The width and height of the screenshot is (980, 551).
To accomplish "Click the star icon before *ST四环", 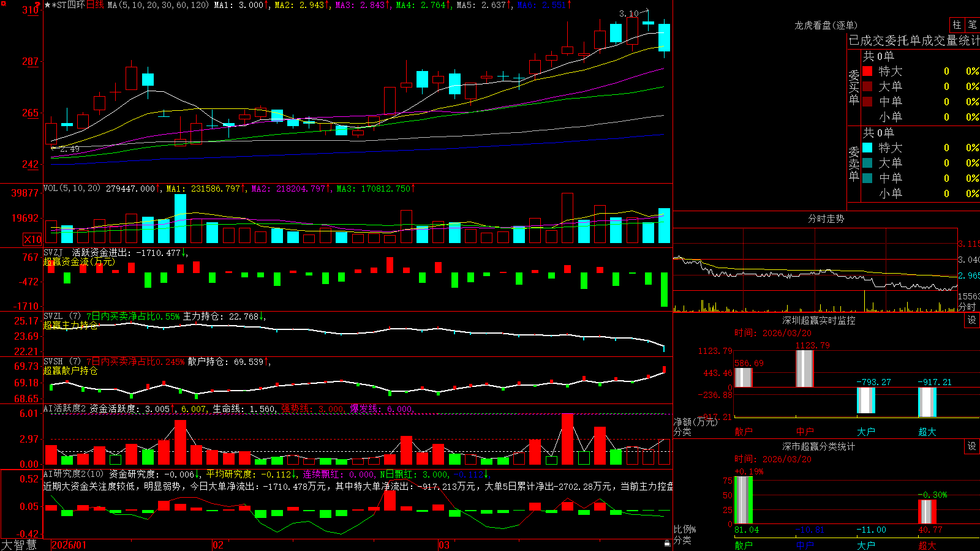I will [48, 5].
